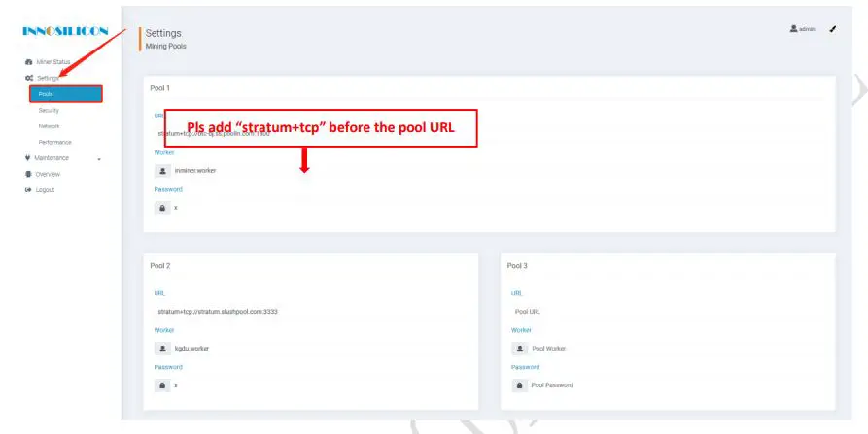
Task: Click the Pool 2 Worker label
Action: [x=164, y=330]
